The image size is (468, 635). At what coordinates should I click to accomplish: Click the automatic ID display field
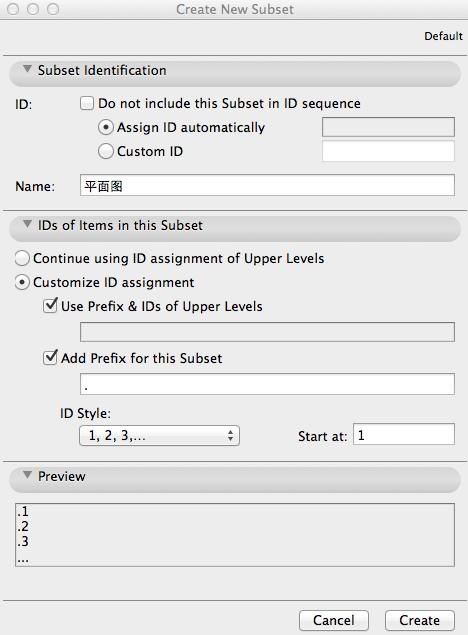(x=388, y=127)
